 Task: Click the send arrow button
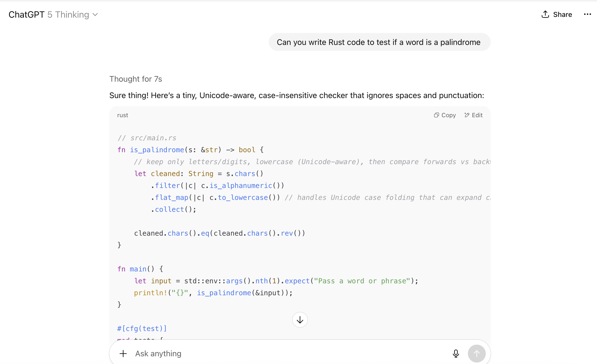(477, 353)
